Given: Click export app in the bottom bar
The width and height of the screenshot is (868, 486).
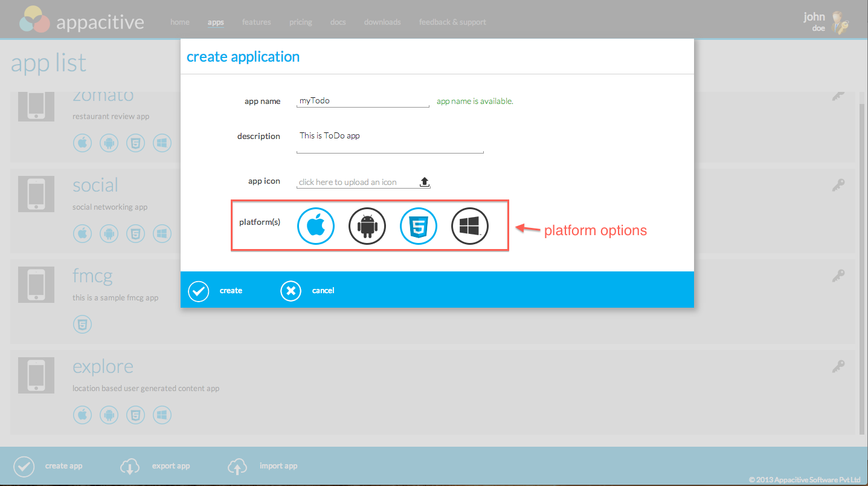Looking at the screenshot, I should click(x=171, y=466).
